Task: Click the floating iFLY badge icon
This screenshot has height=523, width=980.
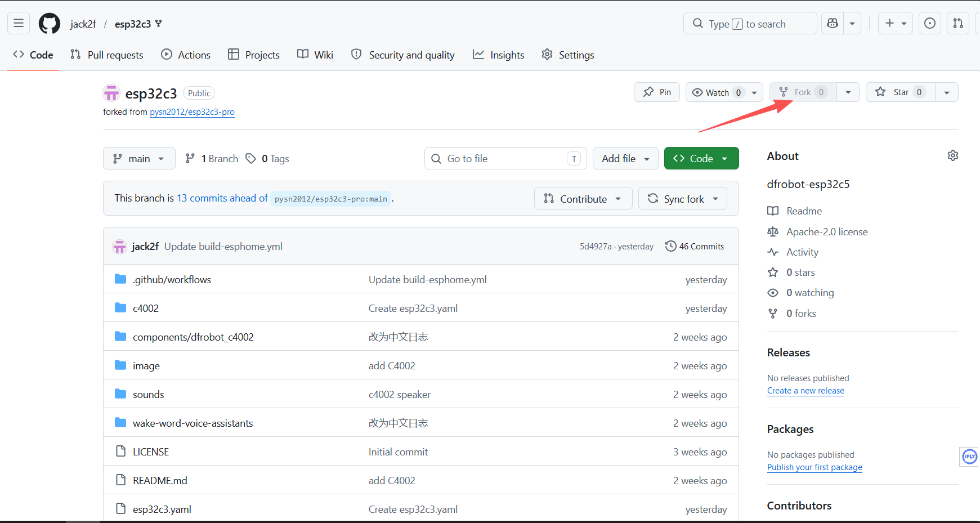Action: 969,457
